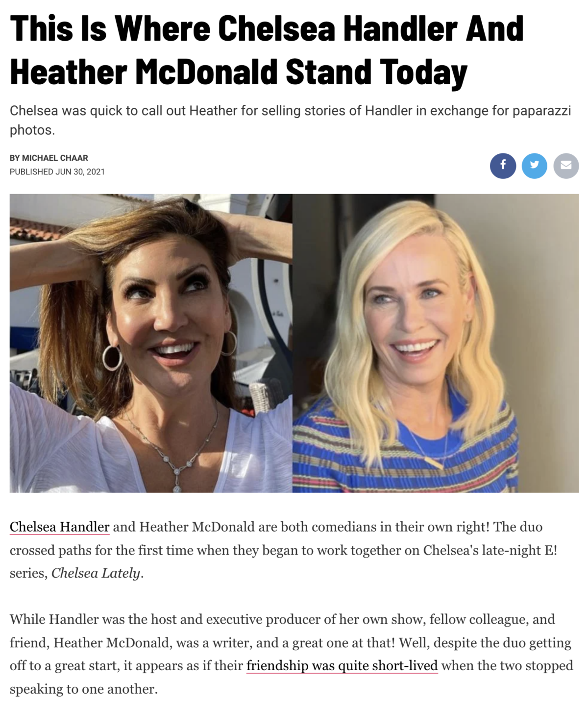
Task: Share the article via Twitter icon
Action: tap(535, 166)
